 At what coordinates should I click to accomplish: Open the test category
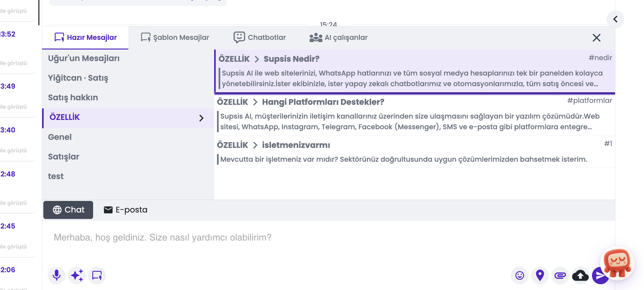(x=128, y=177)
